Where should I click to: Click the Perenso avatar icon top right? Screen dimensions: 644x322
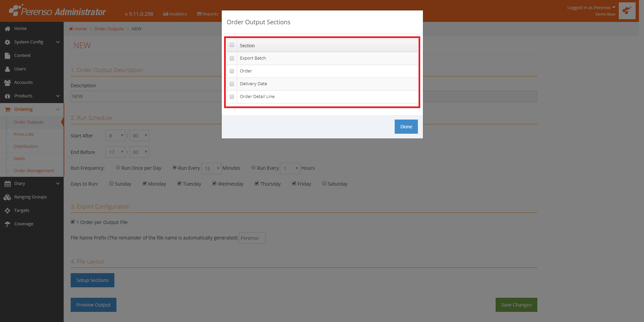coord(627,11)
